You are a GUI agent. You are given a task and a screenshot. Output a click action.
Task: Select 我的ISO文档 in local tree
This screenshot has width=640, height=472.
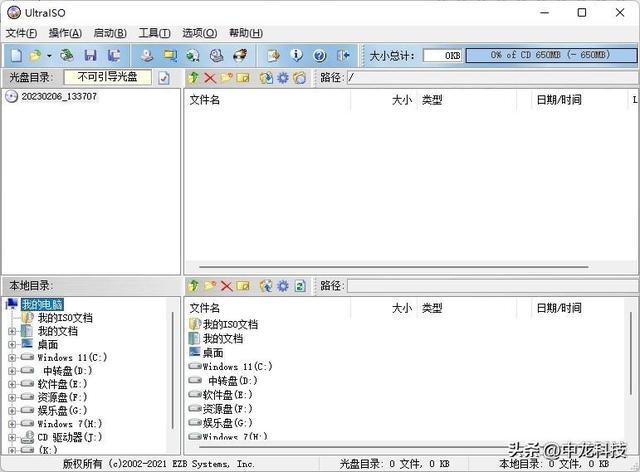tap(65, 318)
